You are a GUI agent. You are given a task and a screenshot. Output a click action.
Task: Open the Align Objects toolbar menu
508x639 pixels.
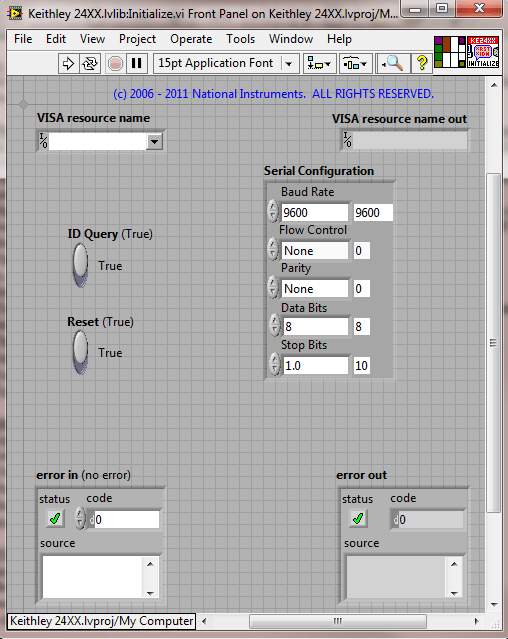click(x=319, y=64)
